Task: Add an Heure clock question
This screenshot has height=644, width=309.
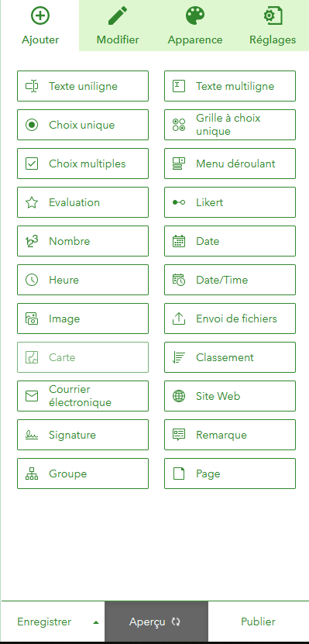Action: coord(83,280)
